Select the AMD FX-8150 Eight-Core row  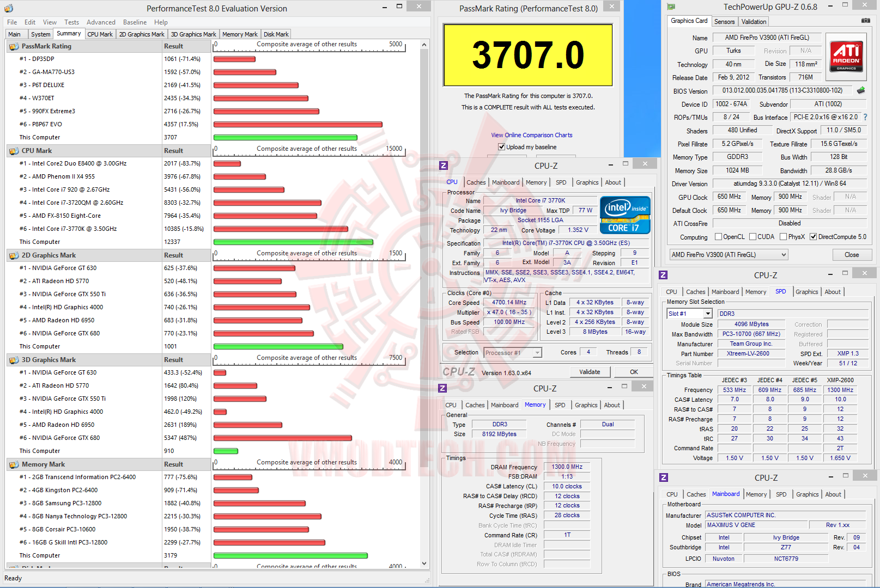[107, 216]
